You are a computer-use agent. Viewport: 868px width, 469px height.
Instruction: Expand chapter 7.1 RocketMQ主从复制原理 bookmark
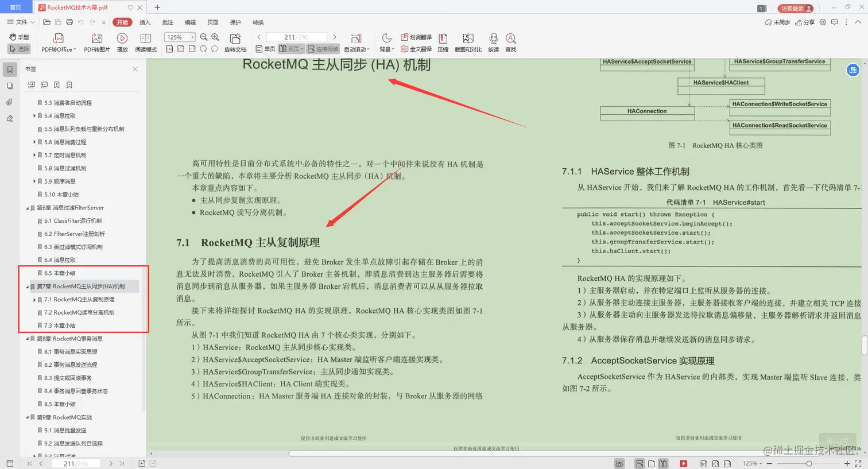(34, 299)
